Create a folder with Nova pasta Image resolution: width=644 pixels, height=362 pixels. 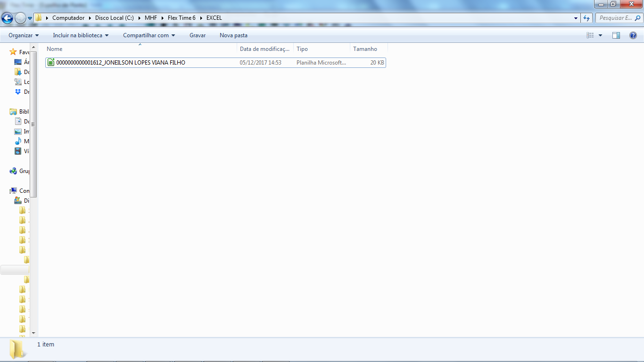pos(233,35)
